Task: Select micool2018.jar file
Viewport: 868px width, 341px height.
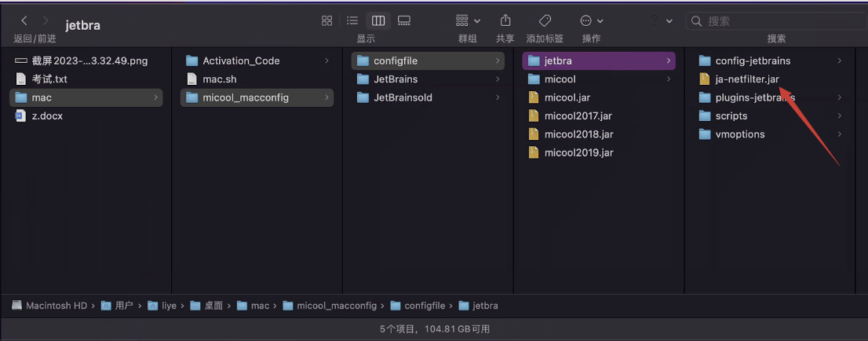Action: click(x=578, y=134)
